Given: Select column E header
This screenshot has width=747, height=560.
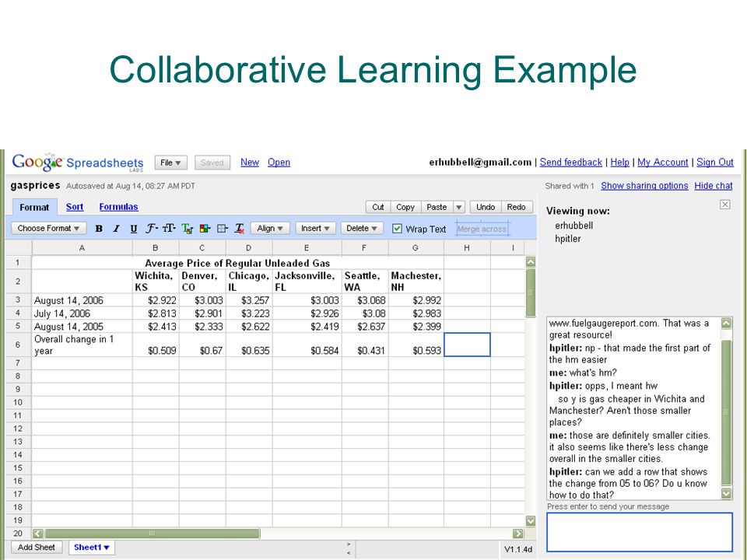Looking at the screenshot, I should pos(307,247).
